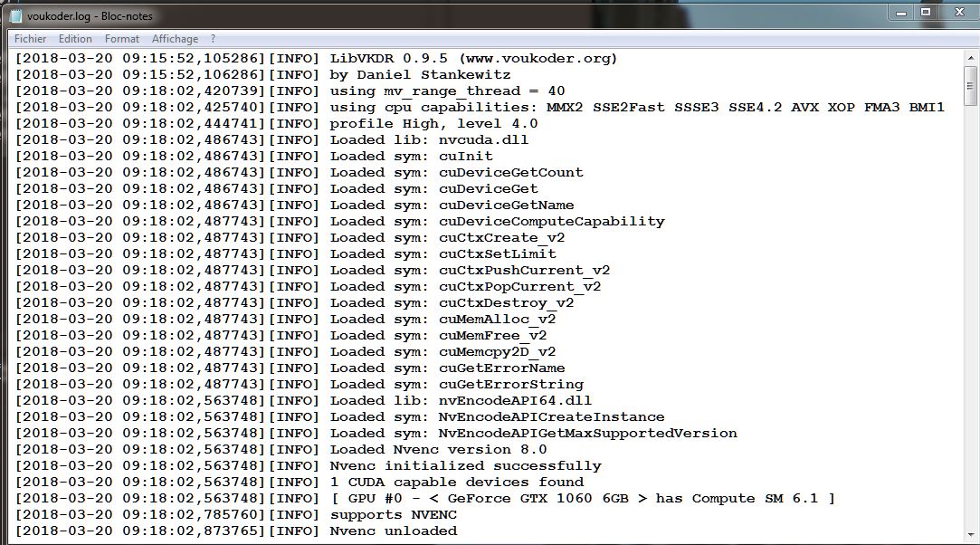Click the Notepad icon in title bar
The image size is (980, 545).
(15, 15)
